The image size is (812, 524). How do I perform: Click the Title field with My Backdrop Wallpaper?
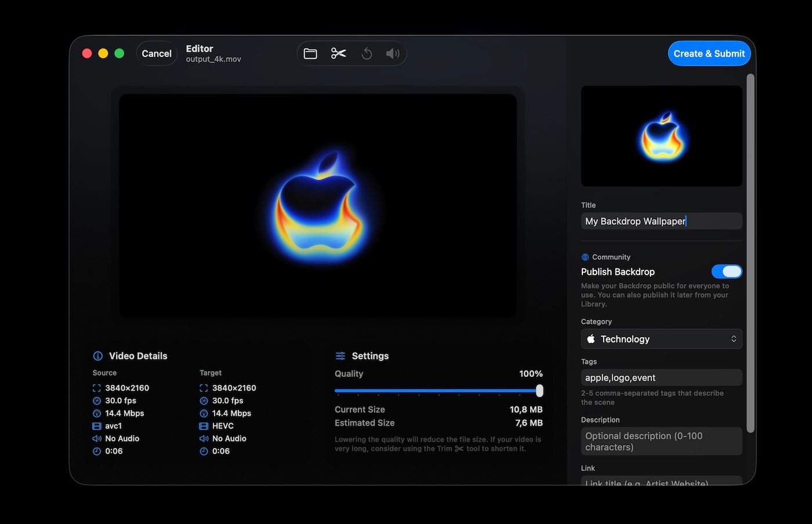pos(662,221)
